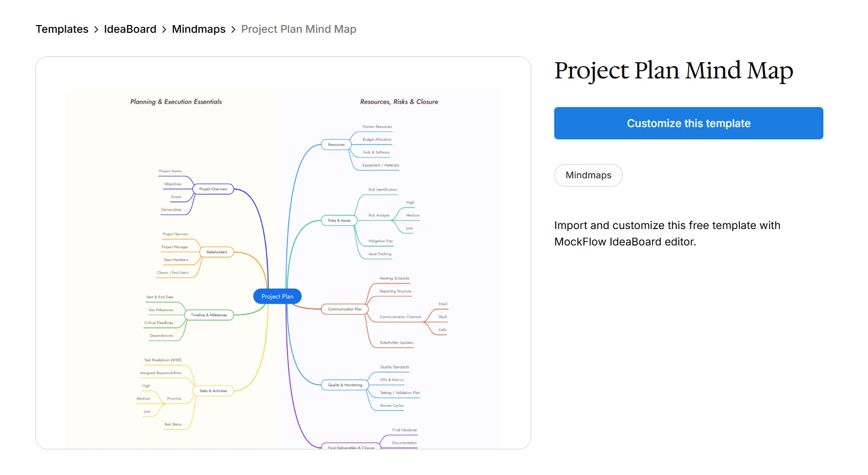This screenshot has width=868, height=475.
Task: Select the Mindmaps category tag
Action: click(x=589, y=175)
